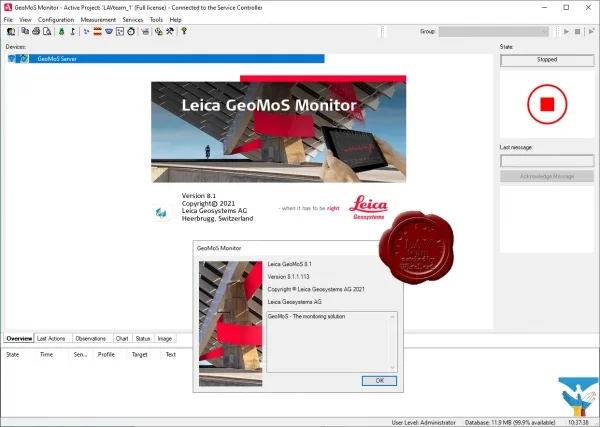
Task: Switch to the Last Actions tab
Action: [51, 339]
